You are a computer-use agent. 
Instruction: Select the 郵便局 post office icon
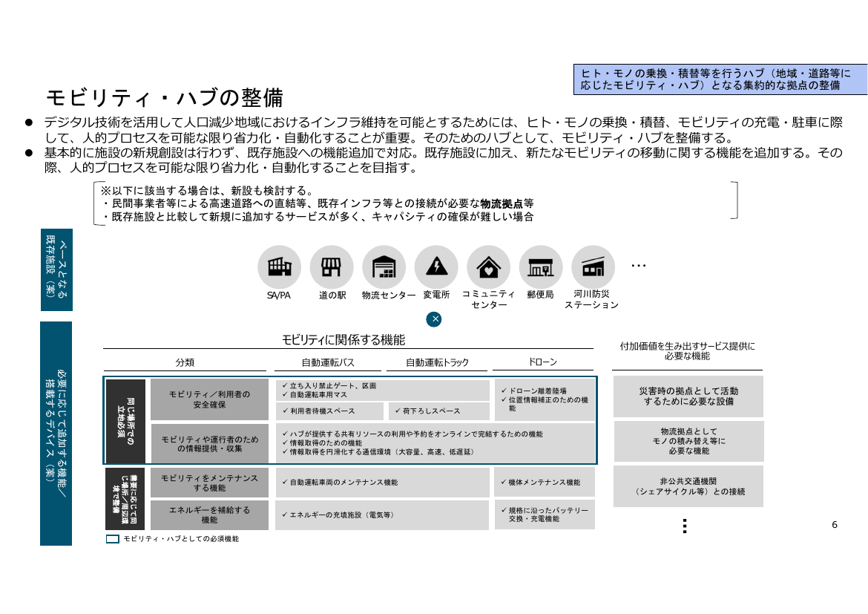tap(541, 267)
